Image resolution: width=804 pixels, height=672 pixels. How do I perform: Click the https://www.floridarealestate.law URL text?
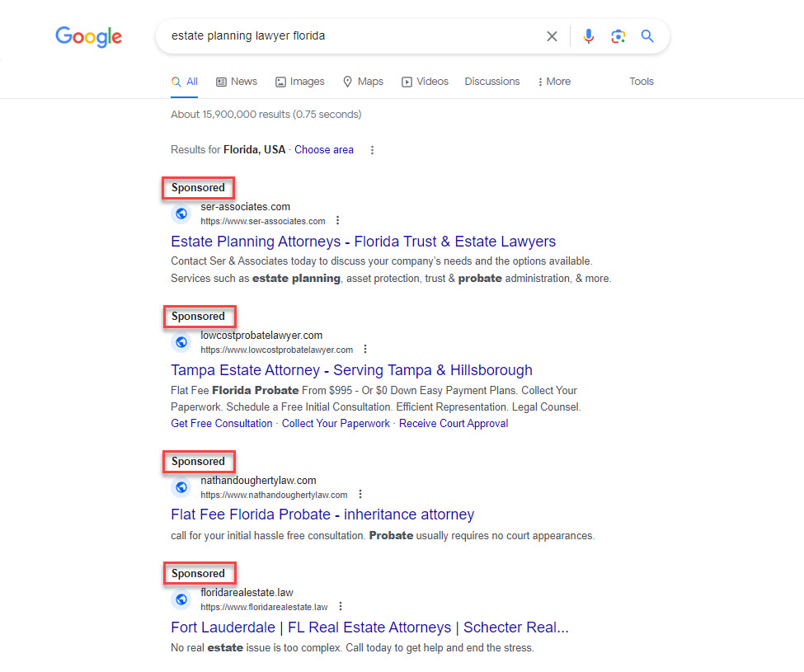coord(264,608)
